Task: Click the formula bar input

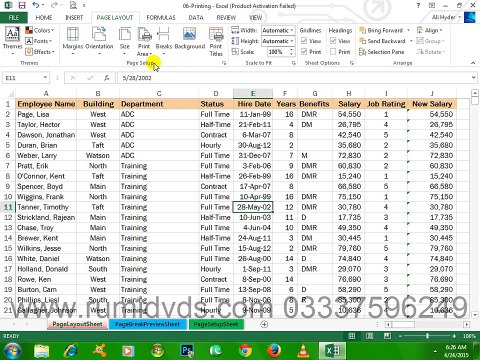Action: pos(293,78)
